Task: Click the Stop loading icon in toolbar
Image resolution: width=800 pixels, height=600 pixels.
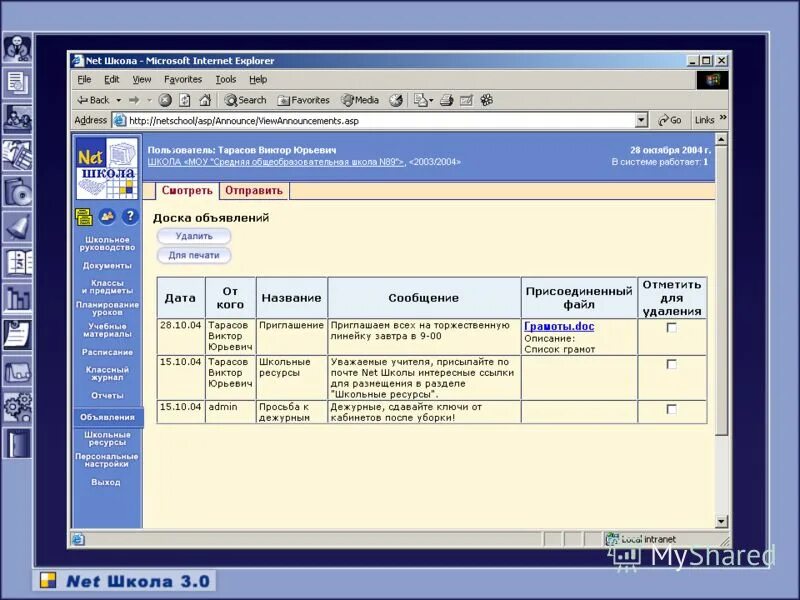Action: [165, 100]
